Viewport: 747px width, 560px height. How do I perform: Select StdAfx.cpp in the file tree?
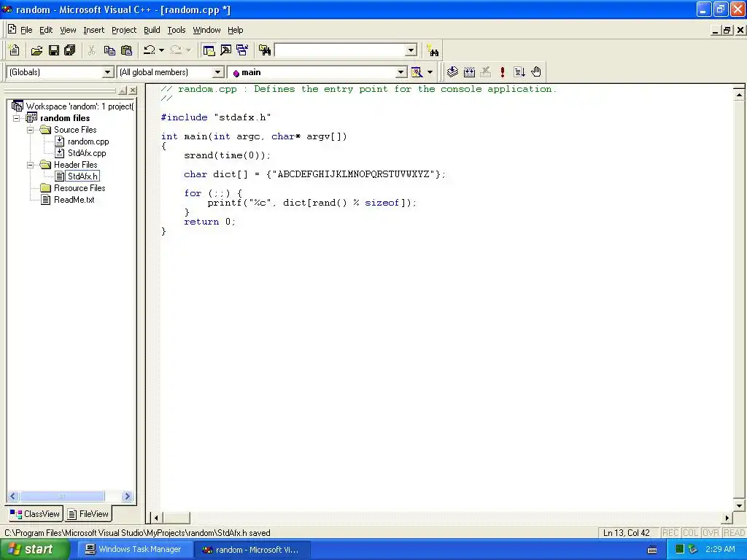pyautogui.click(x=87, y=153)
